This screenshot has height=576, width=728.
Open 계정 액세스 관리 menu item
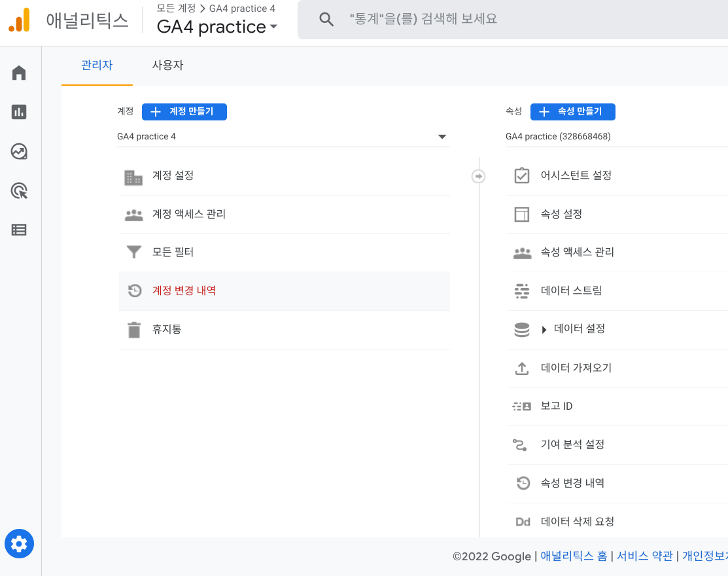[284, 214]
